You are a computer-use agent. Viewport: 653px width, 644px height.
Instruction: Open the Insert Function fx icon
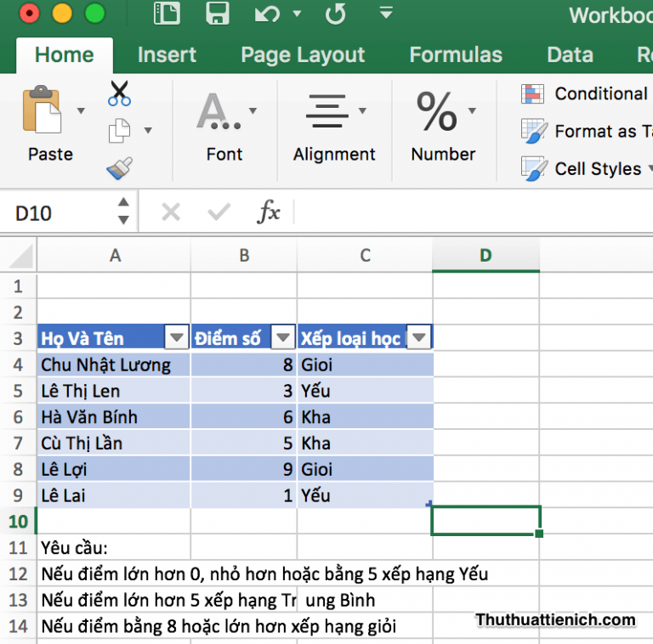[x=269, y=212]
